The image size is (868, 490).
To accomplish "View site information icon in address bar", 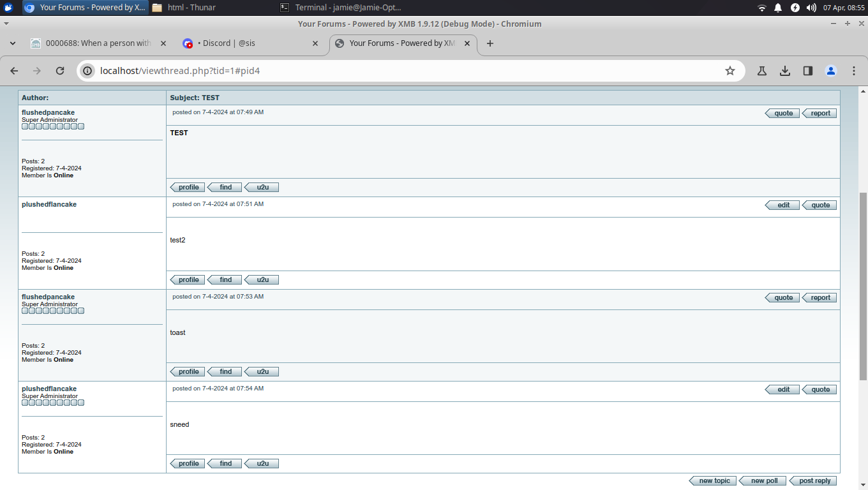I will [88, 71].
